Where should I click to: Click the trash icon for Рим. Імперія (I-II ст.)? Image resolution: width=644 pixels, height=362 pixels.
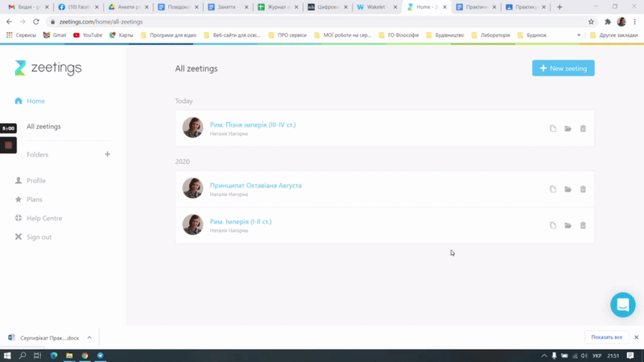(x=583, y=225)
